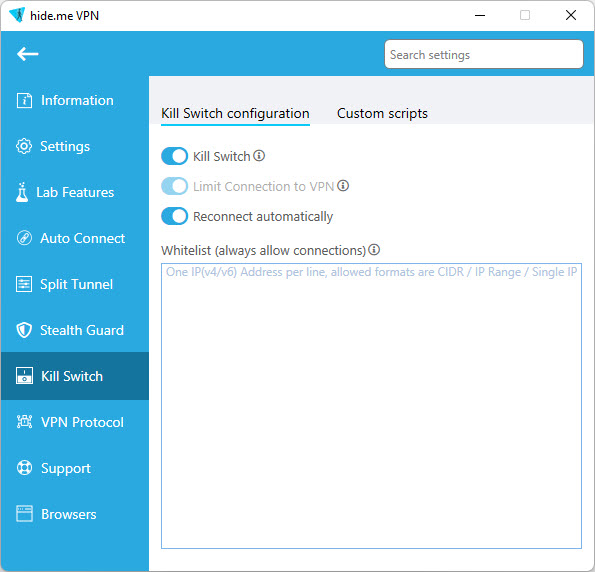This screenshot has width=595, height=572.
Task: Click the Kill Switch sidebar icon
Action: click(x=24, y=376)
